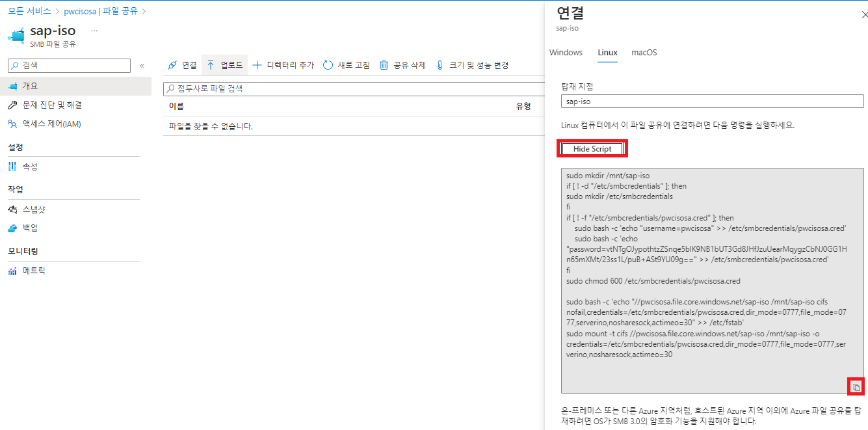
Task: Click the 탑재 지점 input field
Action: pyautogui.click(x=712, y=101)
